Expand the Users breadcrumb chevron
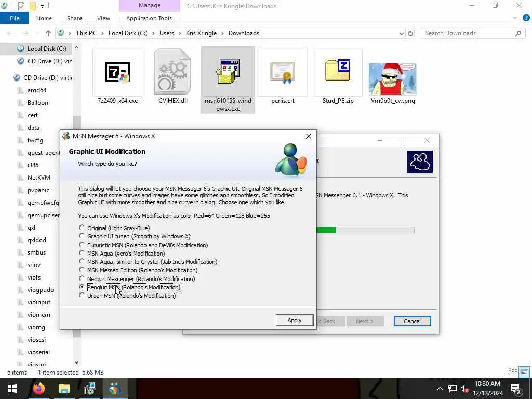The image size is (532, 399). click(180, 33)
